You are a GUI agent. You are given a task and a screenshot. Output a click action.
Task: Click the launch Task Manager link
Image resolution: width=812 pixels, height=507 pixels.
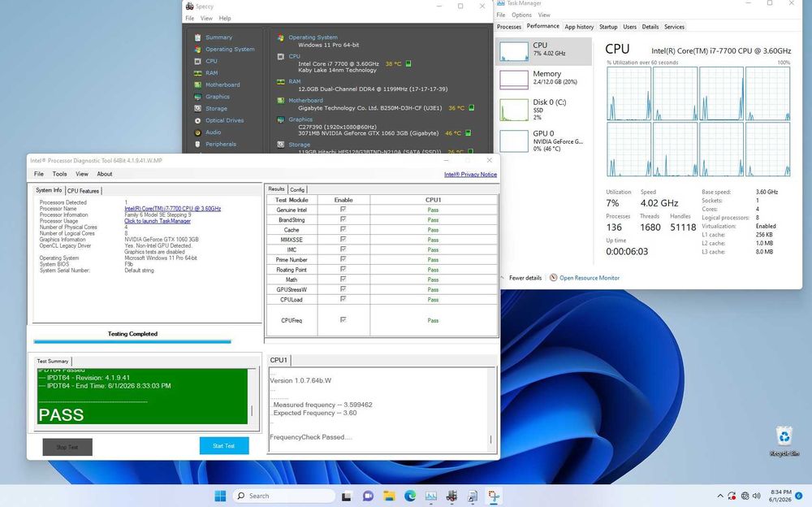158,221
